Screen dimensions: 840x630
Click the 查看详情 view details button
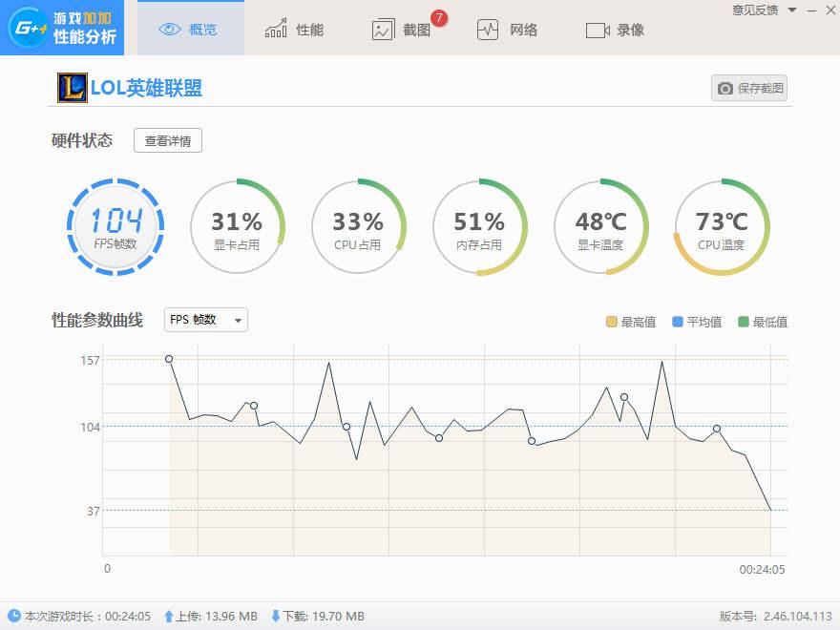[x=168, y=141]
